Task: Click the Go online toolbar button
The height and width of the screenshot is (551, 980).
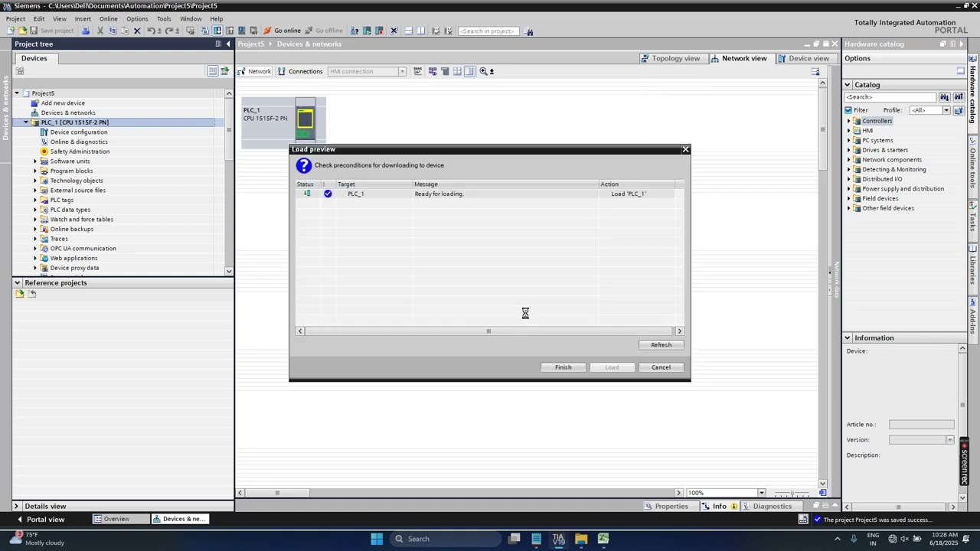Action: (282, 31)
